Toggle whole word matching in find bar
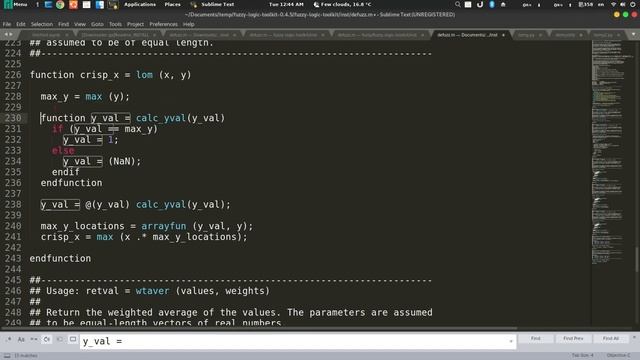 (34, 339)
